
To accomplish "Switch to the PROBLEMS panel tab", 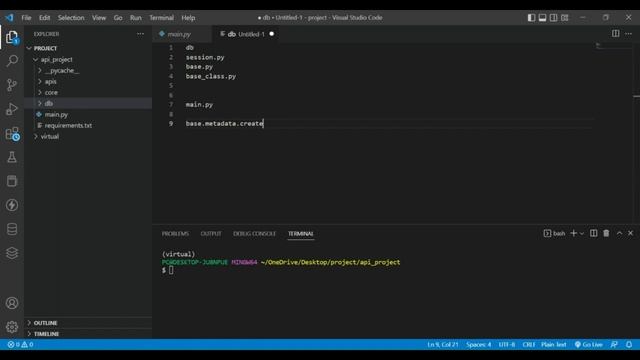I will [175, 233].
